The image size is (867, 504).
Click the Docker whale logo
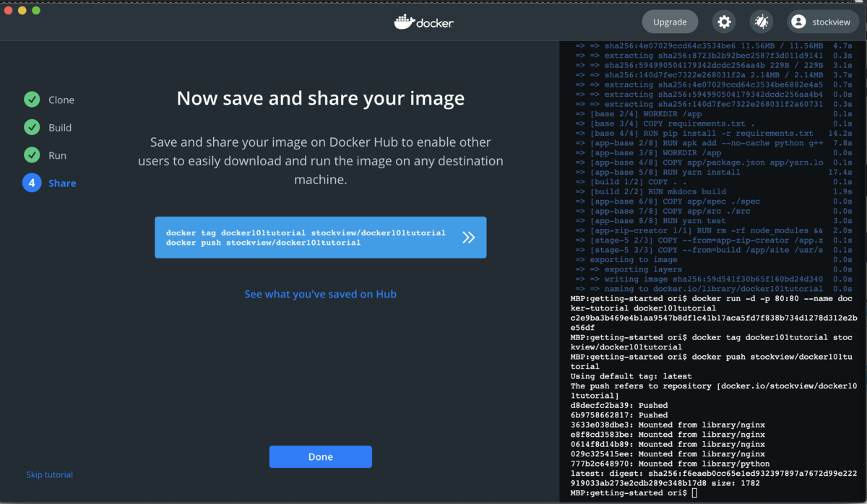(424, 22)
